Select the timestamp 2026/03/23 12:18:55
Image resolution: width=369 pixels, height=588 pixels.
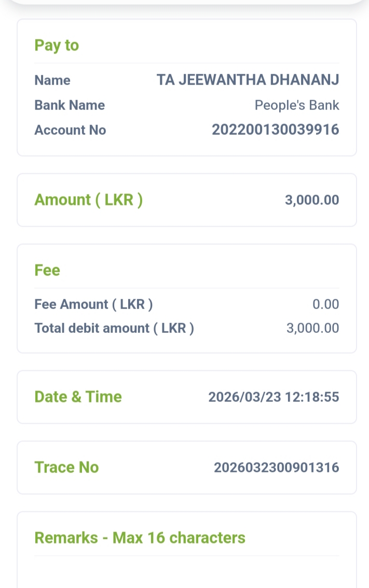point(274,397)
